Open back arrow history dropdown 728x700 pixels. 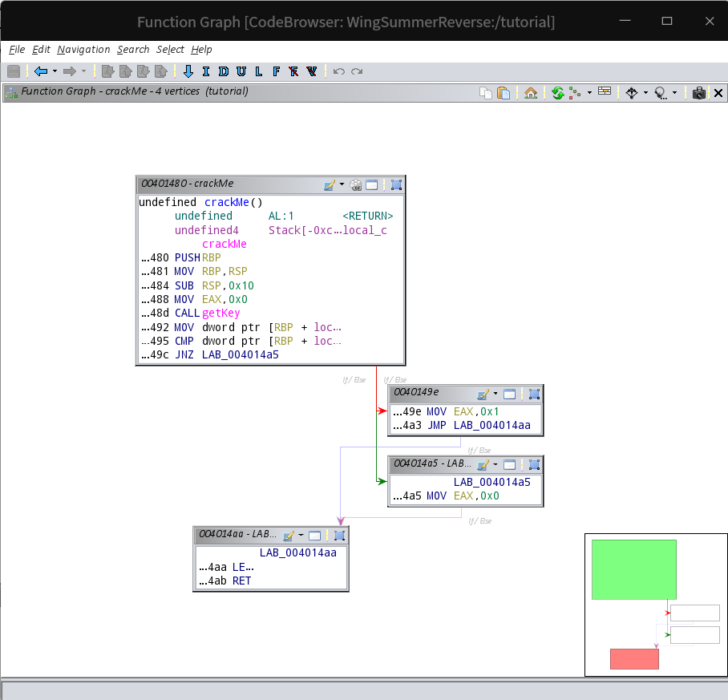pos(55,71)
